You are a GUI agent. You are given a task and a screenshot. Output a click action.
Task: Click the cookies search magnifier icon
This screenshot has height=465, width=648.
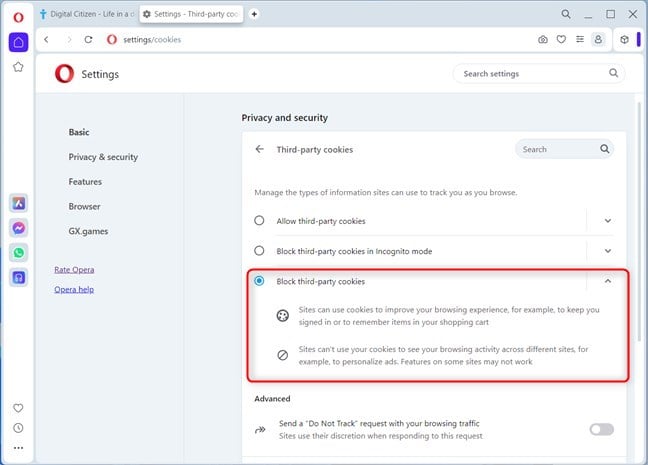604,149
